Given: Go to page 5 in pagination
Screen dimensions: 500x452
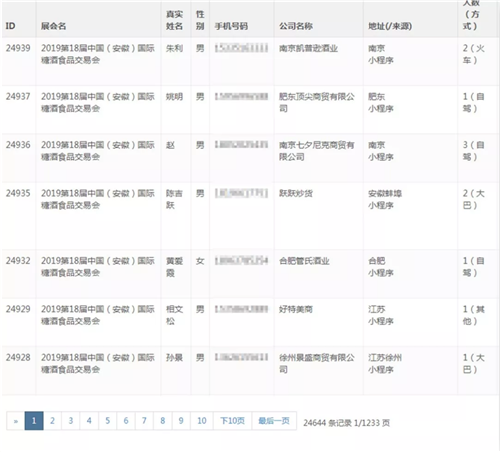Looking at the screenshot, I should coord(107,421).
